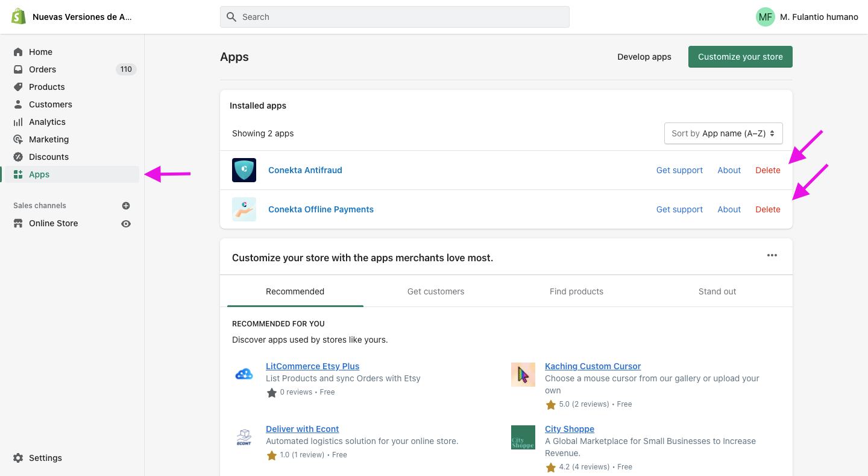Open the Sort by App name dropdown
The image size is (868, 476).
[723, 133]
